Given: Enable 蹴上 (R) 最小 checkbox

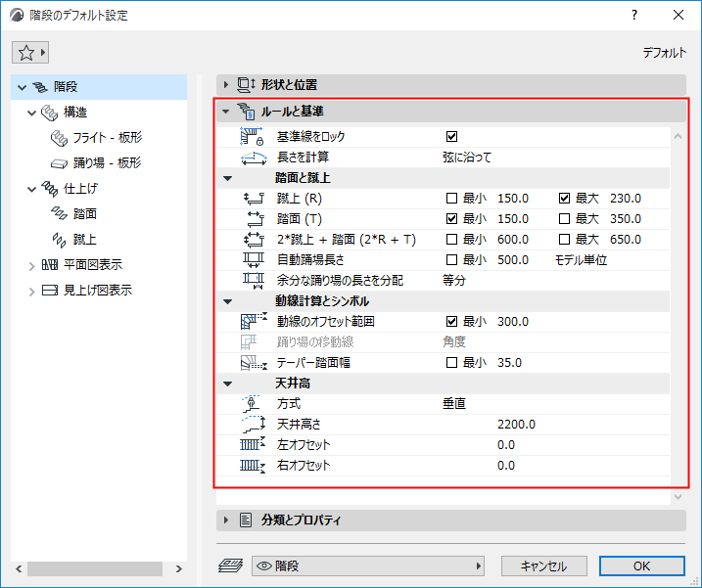Looking at the screenshot, I should click(451, 199).
